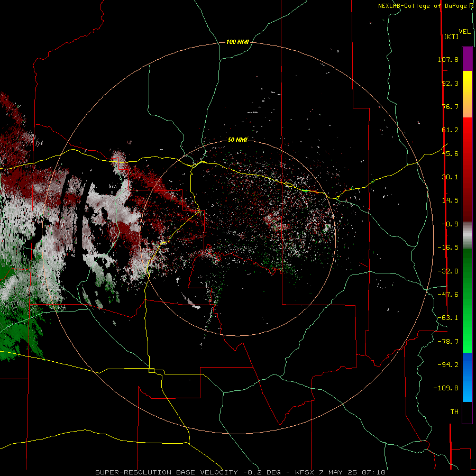This screenshot has height=476, width=476.
Task: Click the 45.6 velocity legend value
Action: point(450,153)
